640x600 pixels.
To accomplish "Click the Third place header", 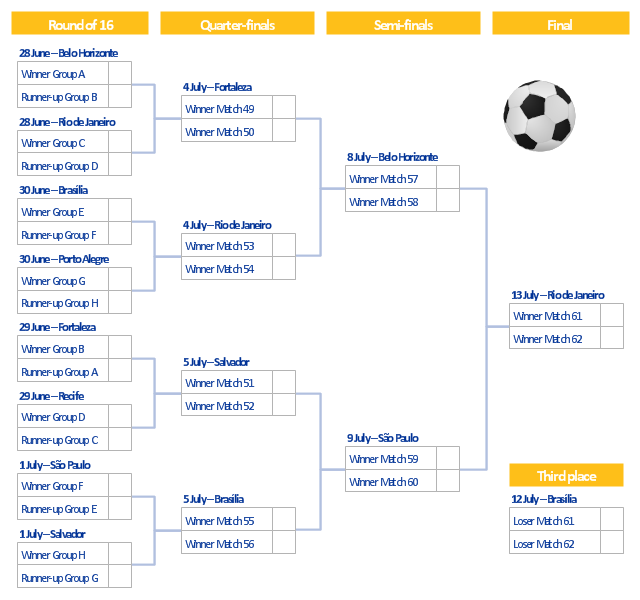I will (x=567, y=475).
